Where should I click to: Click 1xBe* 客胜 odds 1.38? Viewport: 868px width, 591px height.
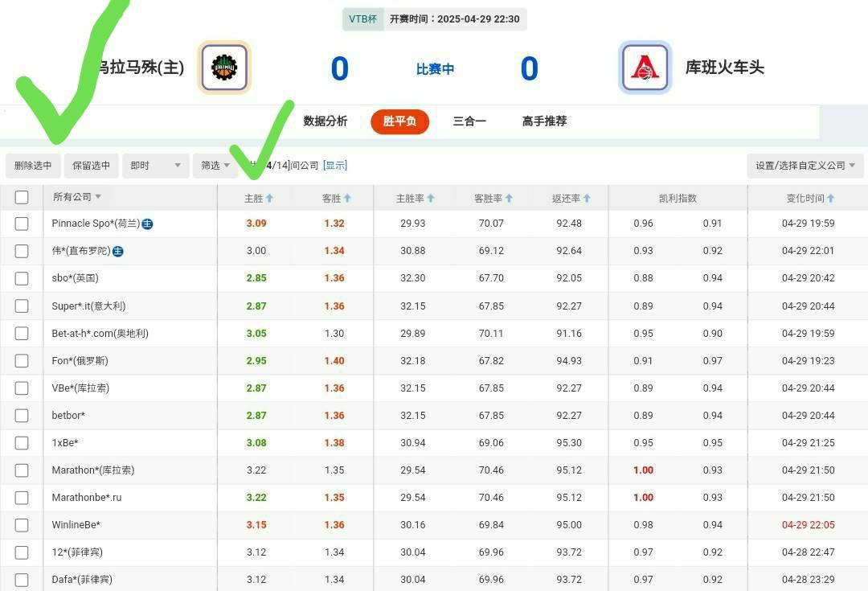pyautogui.click(x=334, y=443)
